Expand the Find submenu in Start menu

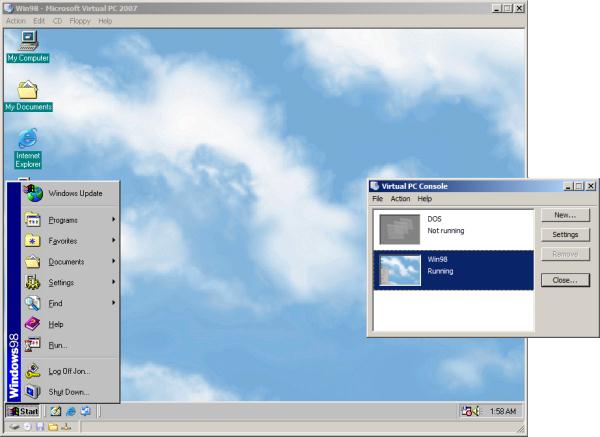click(71, 303)
